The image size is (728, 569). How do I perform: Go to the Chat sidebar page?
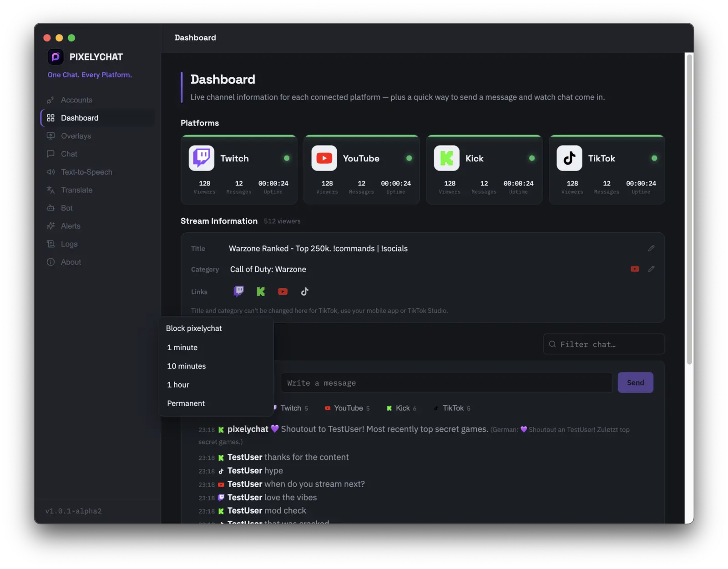pos(97,154)
